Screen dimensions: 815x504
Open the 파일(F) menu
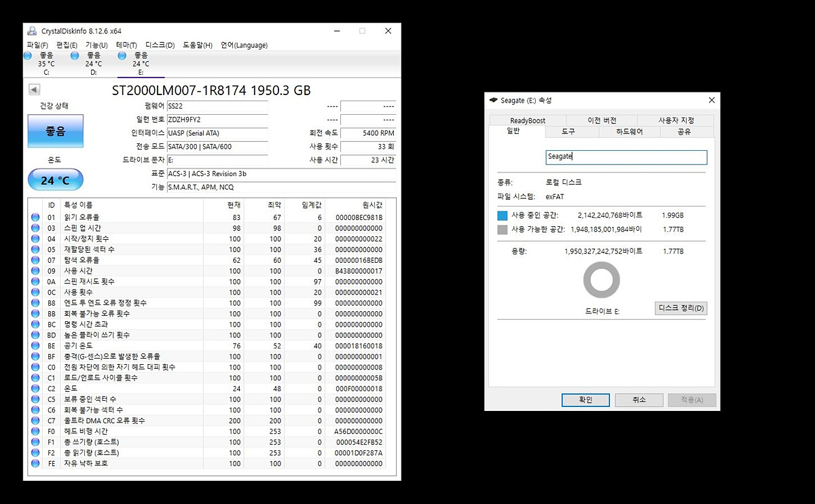pyautogui.click(x=37, y=45)
